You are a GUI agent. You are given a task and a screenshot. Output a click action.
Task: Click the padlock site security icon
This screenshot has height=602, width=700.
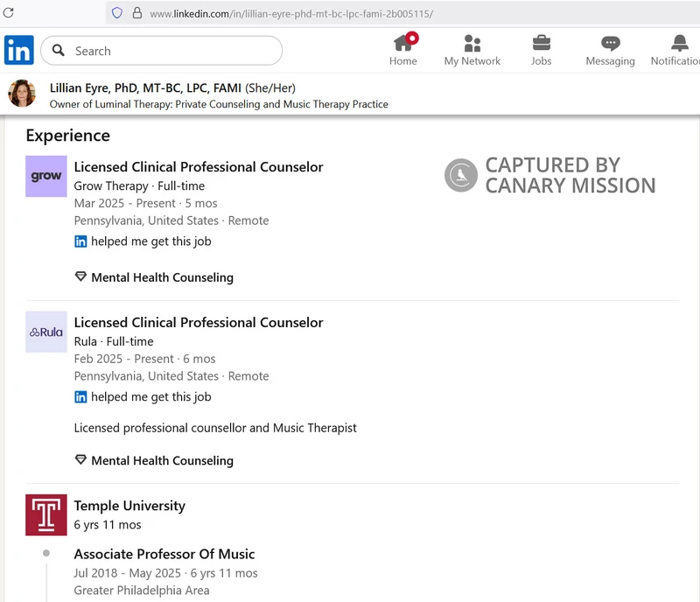pyautogui.click(x=137, y=12)
